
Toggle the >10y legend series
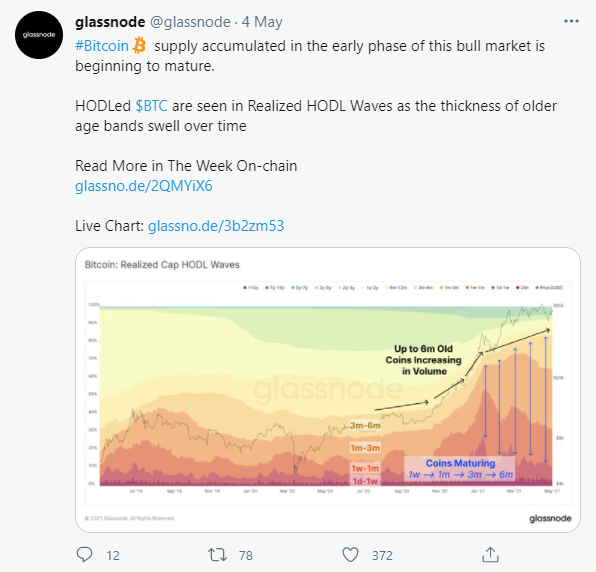tap(250, 288)
